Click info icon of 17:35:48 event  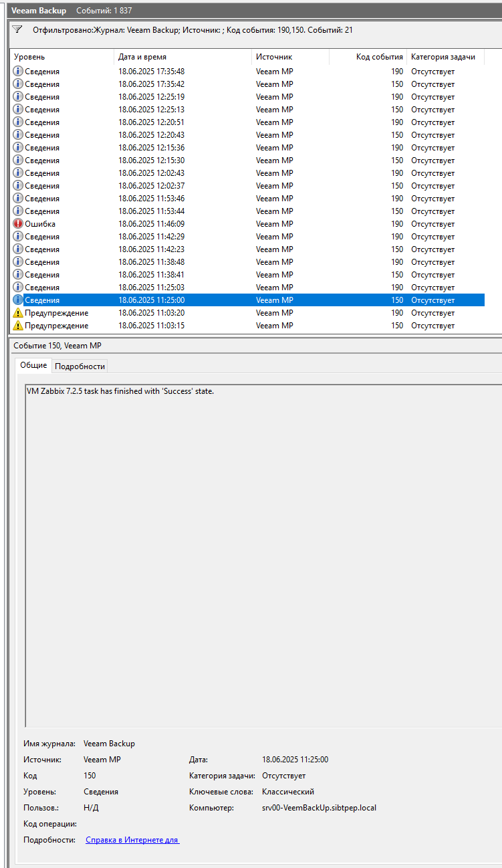click(x=18, y=72)
